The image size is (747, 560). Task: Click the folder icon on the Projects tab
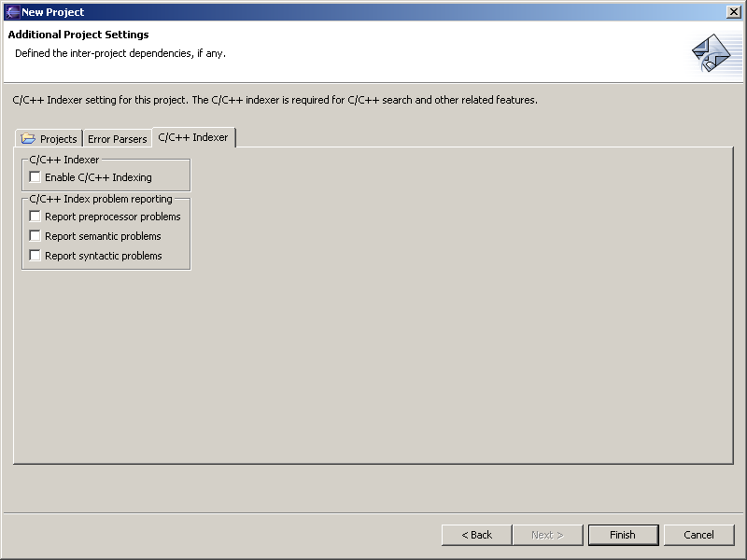pyautogui.click(x=28, y=139)
